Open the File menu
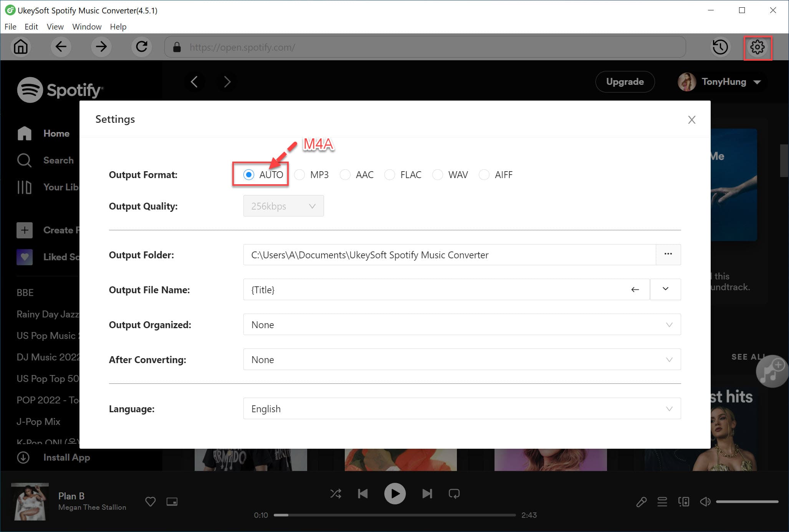The height and width of the screenshot is (532, 789). [10, 26]
